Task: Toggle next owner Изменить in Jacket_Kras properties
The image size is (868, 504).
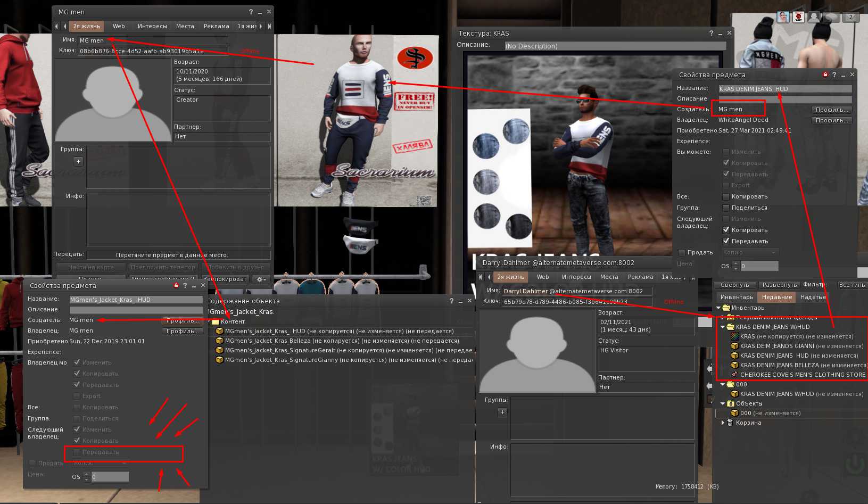Action: pos(77,429)
